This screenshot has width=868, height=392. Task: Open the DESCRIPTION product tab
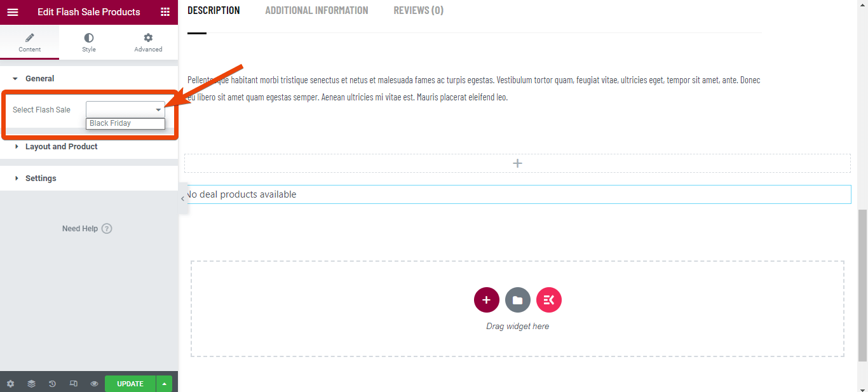[x=214, y=10]
